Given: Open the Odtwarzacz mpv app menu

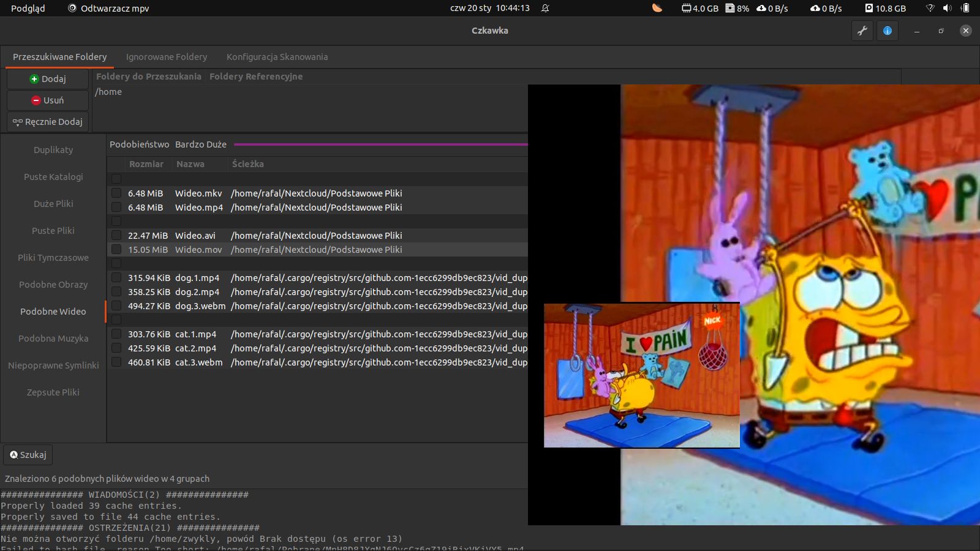Looking at the screenshot, I should coord(108,8).
